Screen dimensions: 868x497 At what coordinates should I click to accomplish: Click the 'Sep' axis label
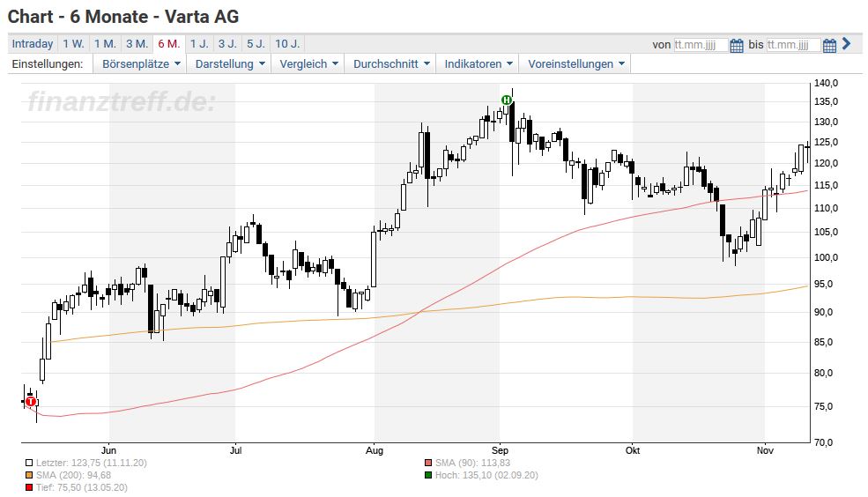500,450
